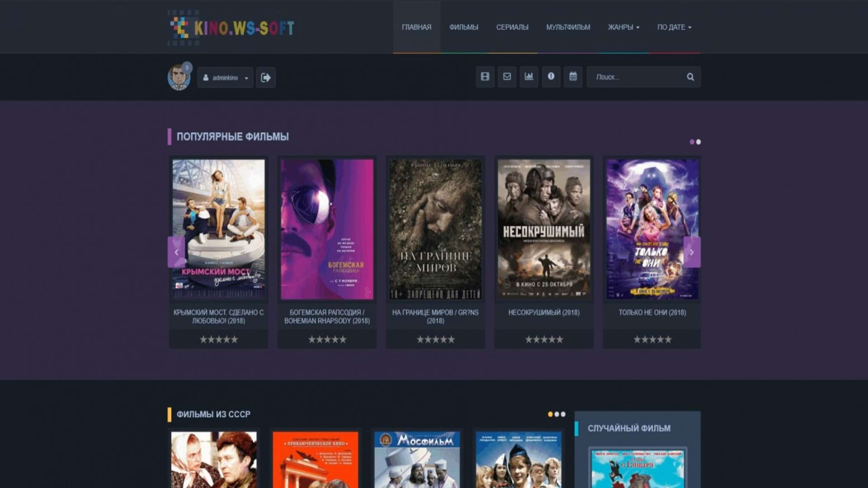868x488 pixels.
Task: Click the search magnifier icon
Action: pos(690,77)
